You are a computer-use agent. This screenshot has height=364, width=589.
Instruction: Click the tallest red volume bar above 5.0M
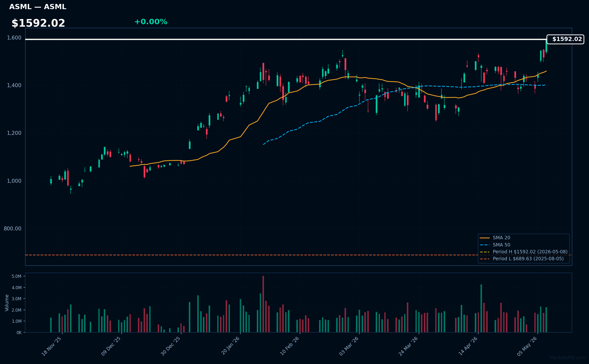(x=263, y=304)
